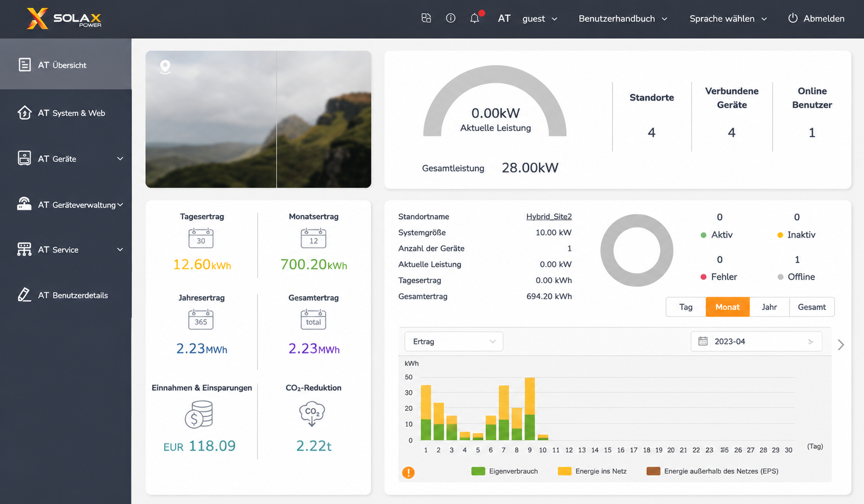Viewport: 864px width, 504px height.
Task: Click the orange warning icon below chart
Action: point(408,472)
